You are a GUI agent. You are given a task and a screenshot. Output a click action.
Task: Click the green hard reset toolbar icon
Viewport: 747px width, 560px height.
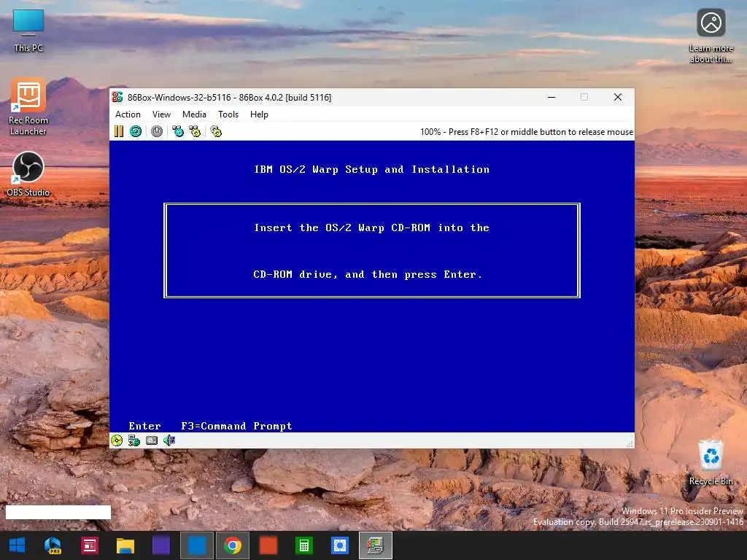[136, 131]
